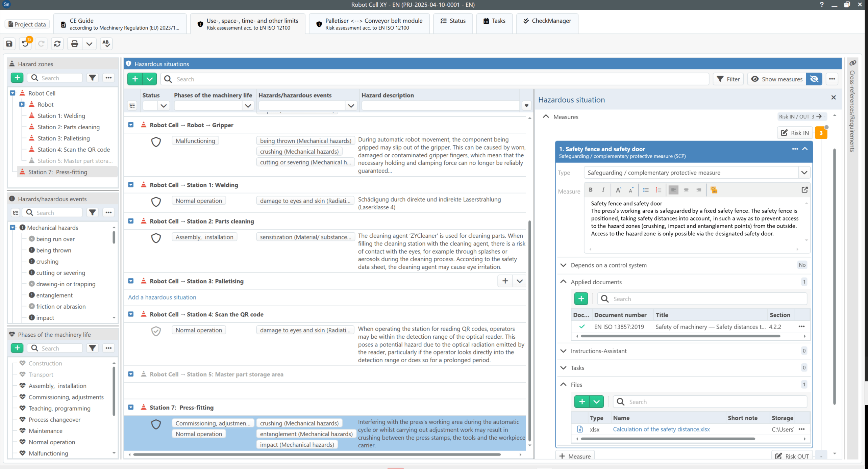Screen dimensions: 868x469
Task: Open Hazard zones more options menu
Action: [x=108, y=78]
